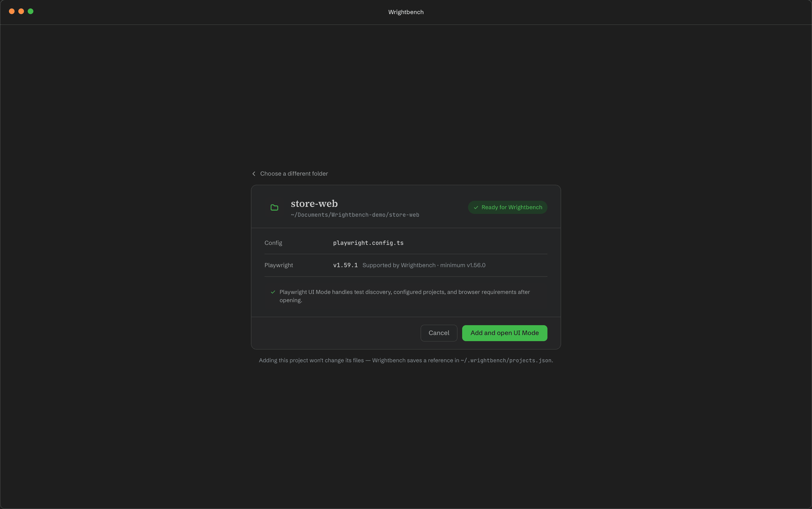This screenshot has height=509, width=812.
Task: Click the Wrightbench window title
Action: 406,12
